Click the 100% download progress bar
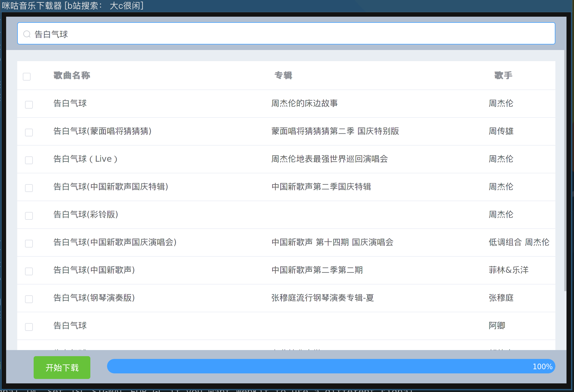The width and height of the screenshot is (574, 392). (x=331, y=366)
